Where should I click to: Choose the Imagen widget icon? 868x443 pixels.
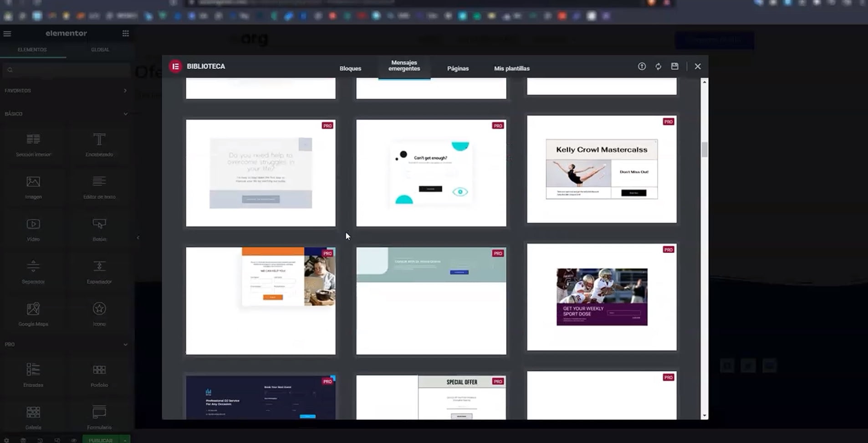[33, 182]
